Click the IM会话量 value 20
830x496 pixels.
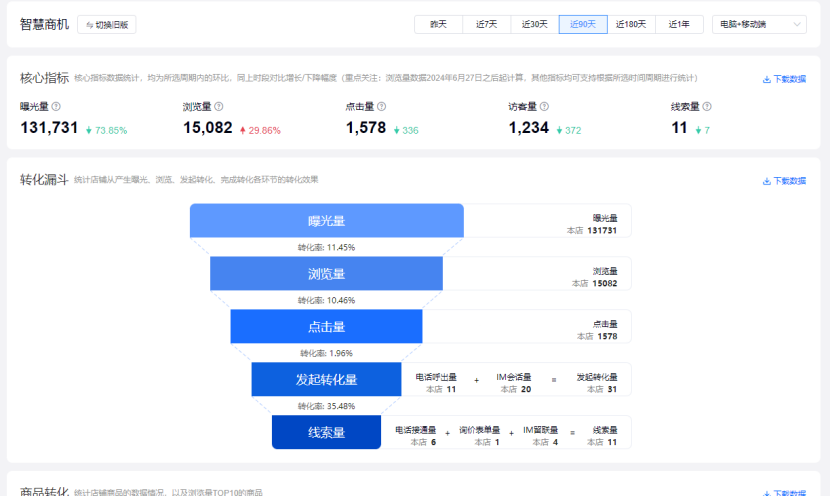click(x=526, y=389)
